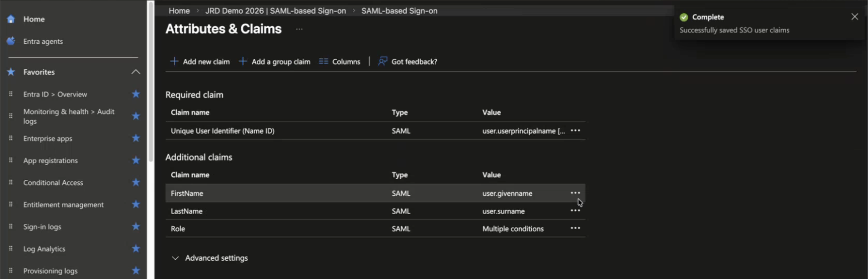Unfavorite Entitlement management star
The width and height of the screenshot is (868, 279).
[x=136, y=204]
